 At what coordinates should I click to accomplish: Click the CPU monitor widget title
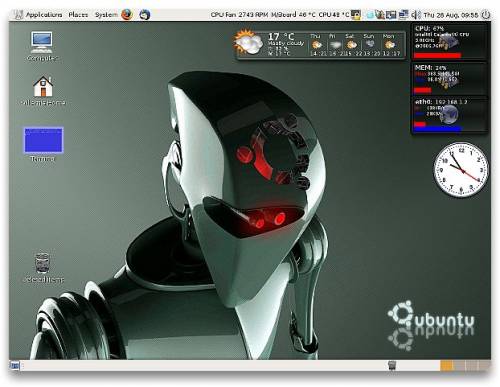[x=429, y=29]
